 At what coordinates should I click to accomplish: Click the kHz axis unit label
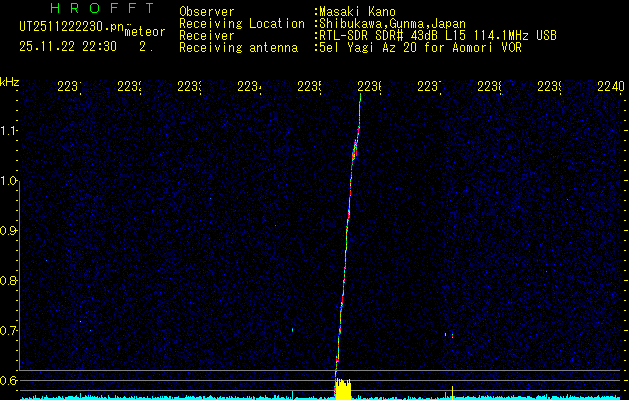pos(10,81)
